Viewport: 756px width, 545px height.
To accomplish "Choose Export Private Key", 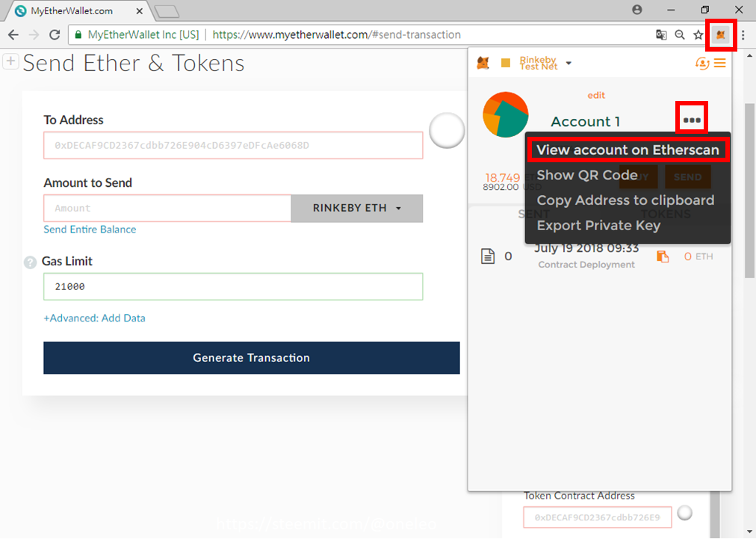I will [598, 225].
